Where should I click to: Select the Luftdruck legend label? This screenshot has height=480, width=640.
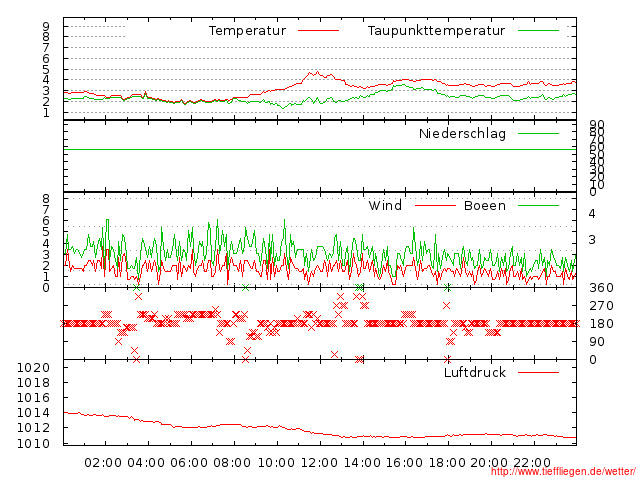point(475,372)
